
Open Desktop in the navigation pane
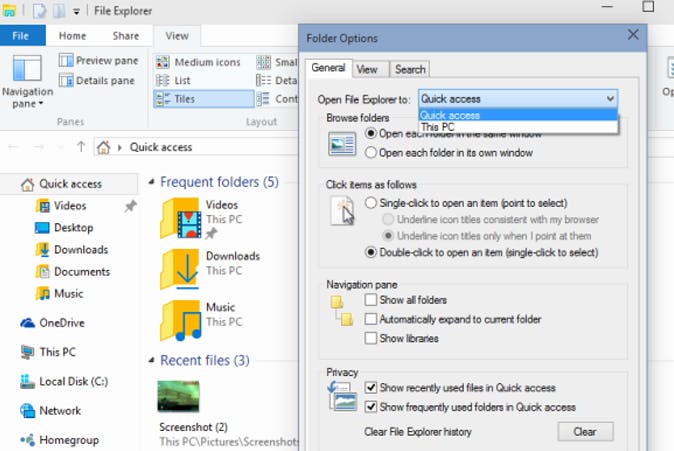click(64, 227)
